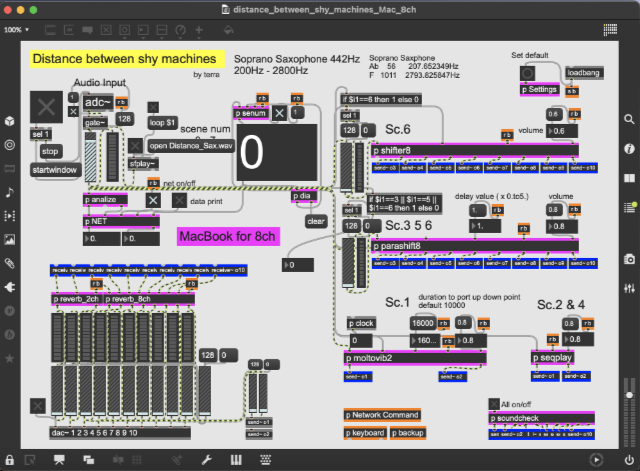Toggle the data print checkbox
Screen dimensions: 640x471
click(x=179, y=201)
